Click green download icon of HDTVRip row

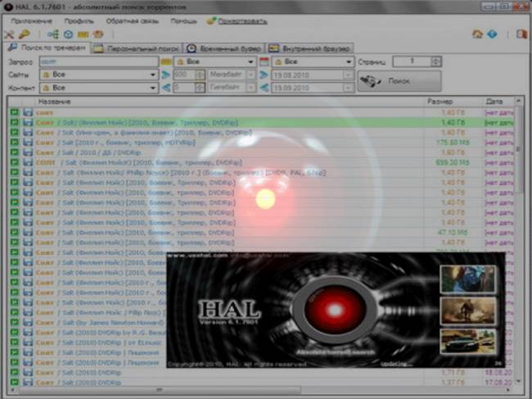[14, 143]
